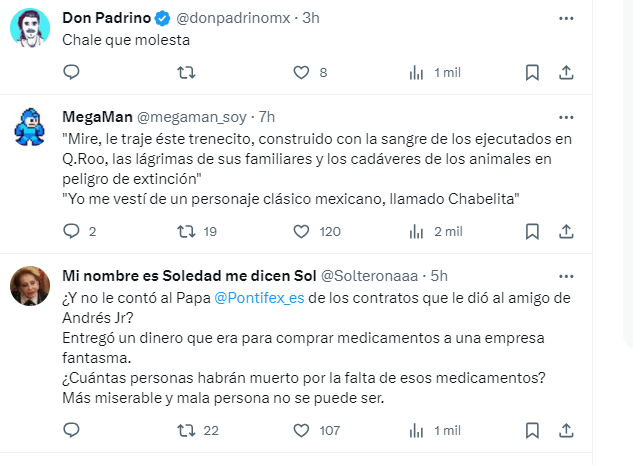633x465 pixels.
Task: Retweet MegaMan's trenecito post
Action: pyautogui.click(x=185, y=231)
